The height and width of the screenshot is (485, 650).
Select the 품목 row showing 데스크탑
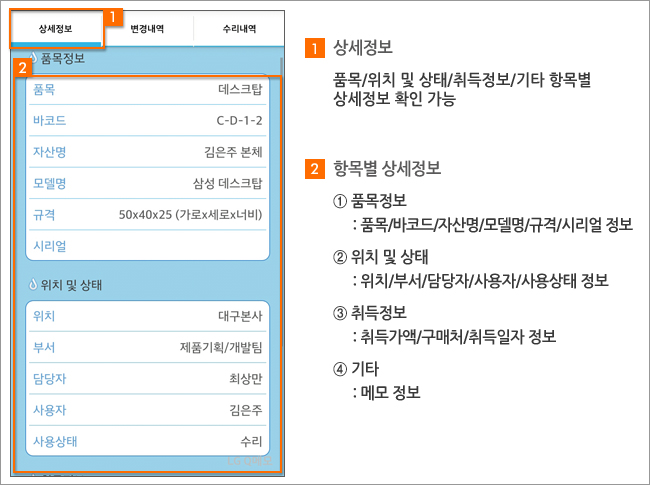pyautogui.click(x=147, y=89)
